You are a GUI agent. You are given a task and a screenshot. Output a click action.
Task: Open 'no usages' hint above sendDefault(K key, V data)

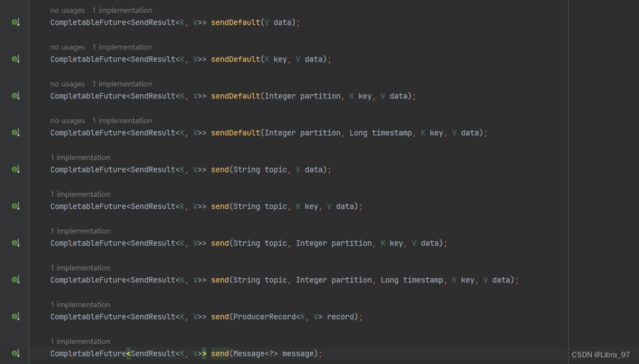click(x=68, y=47)
